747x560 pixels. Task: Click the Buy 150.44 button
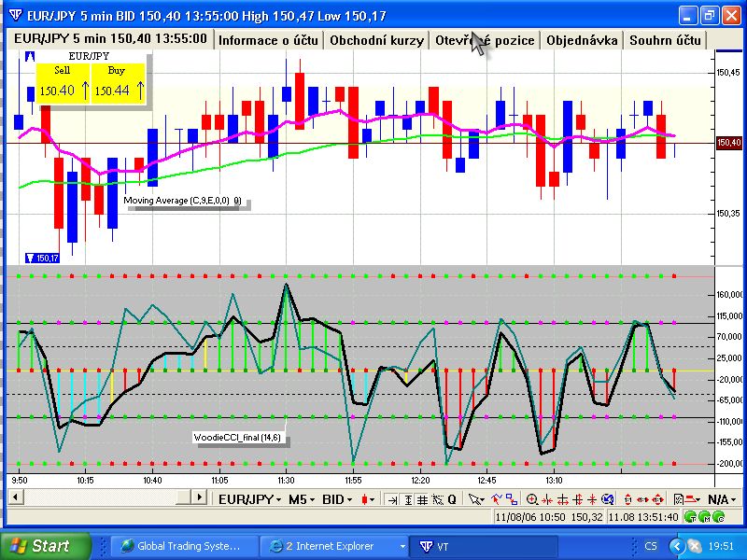118,83
